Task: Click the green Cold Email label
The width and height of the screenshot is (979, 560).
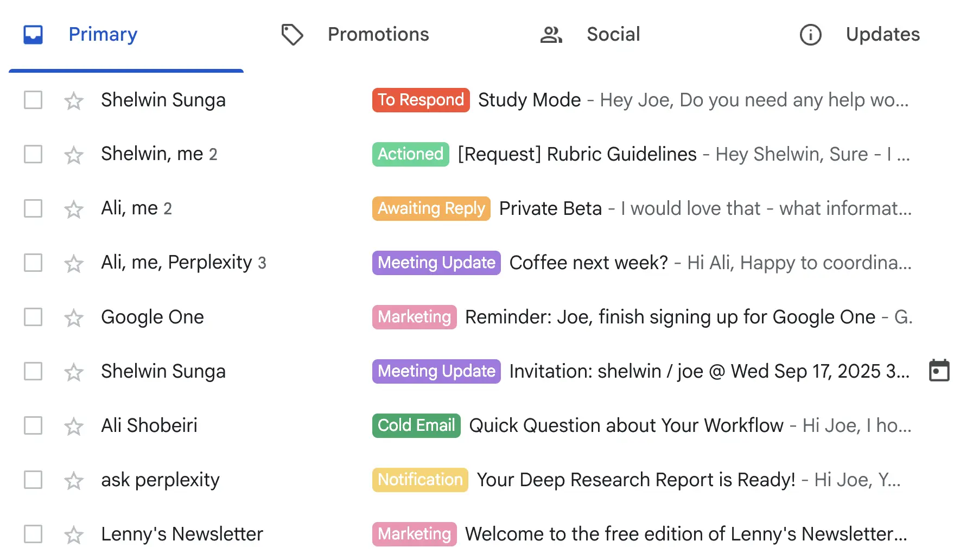Action: coord(416,425)
